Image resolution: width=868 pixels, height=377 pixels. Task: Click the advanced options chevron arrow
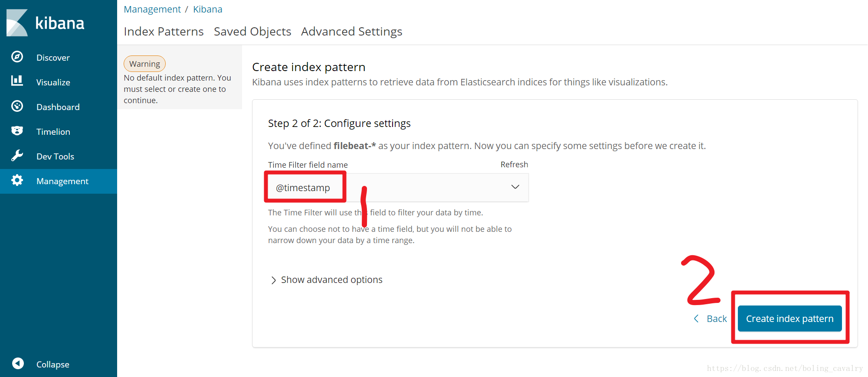point(273,280)
